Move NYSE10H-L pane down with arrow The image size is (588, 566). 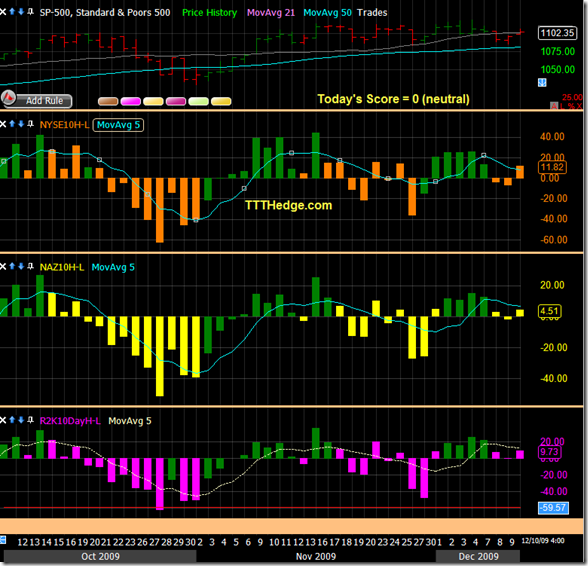21,124
